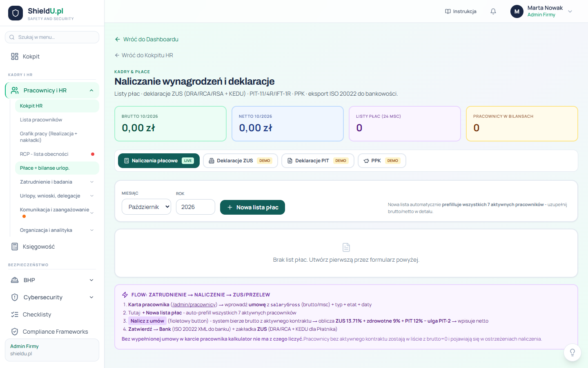This screenshot has height=368, width=588.
Task: Open Grafik pracy (Realizacja + nakładki)
Action: (57, 137)
